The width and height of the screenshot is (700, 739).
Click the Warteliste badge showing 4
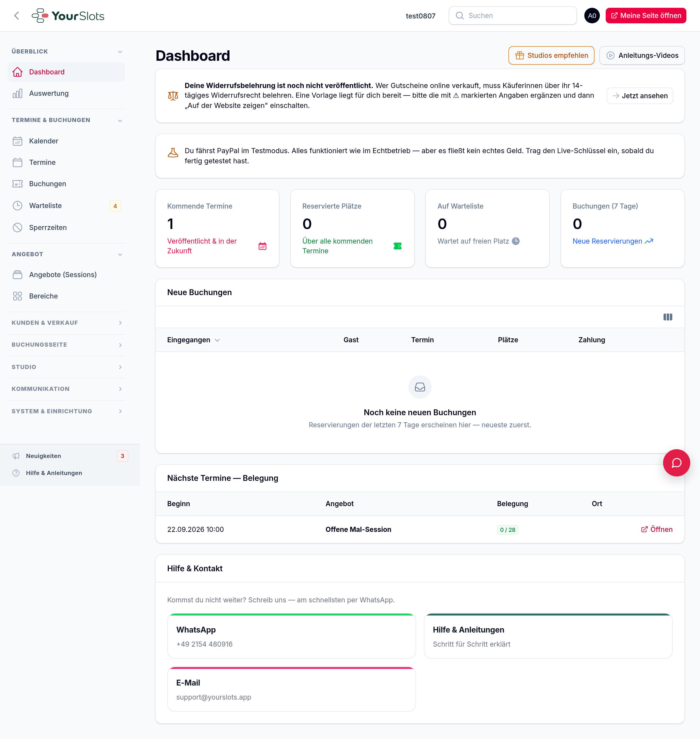[x=115, y=206]
